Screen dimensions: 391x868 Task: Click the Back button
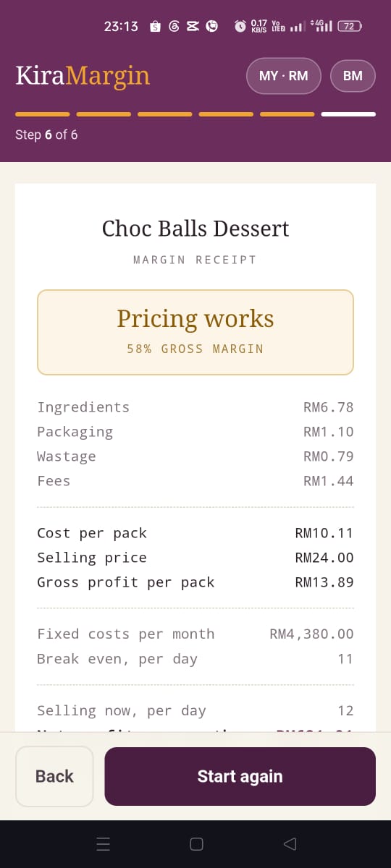coord(54,776)
